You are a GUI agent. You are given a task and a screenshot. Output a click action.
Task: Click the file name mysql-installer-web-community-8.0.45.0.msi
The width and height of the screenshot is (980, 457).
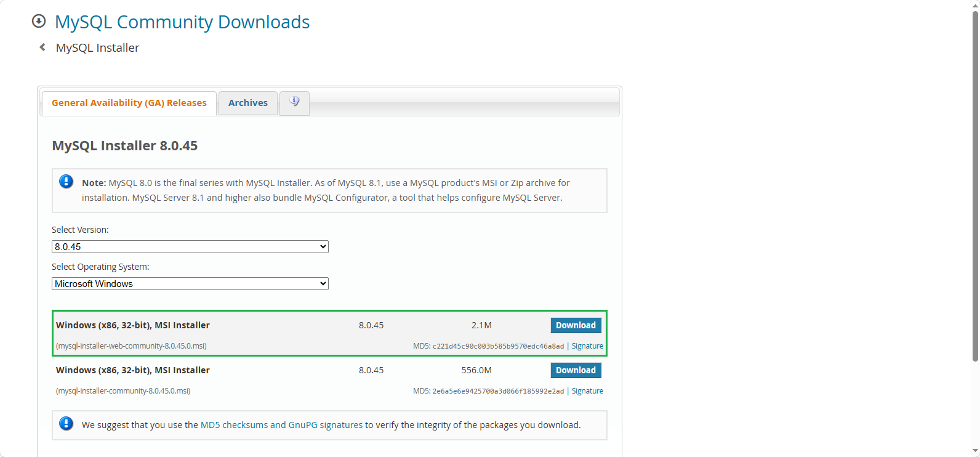[131, 346]
